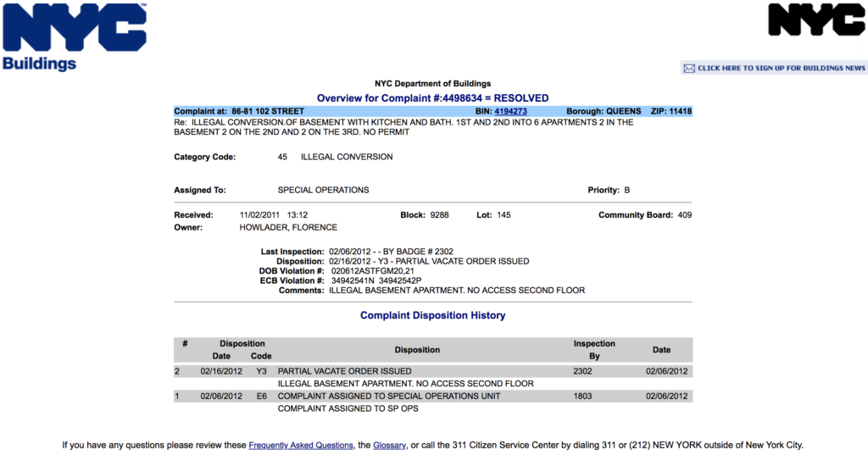Click the table note 'ILLEGAL BASEMENT APARTMENT. NO ACCESS SECOND FLOOR'
Image resolution: width=868 pixels, height=455 pixels.
pyautogui.click(x=405, y=384)
